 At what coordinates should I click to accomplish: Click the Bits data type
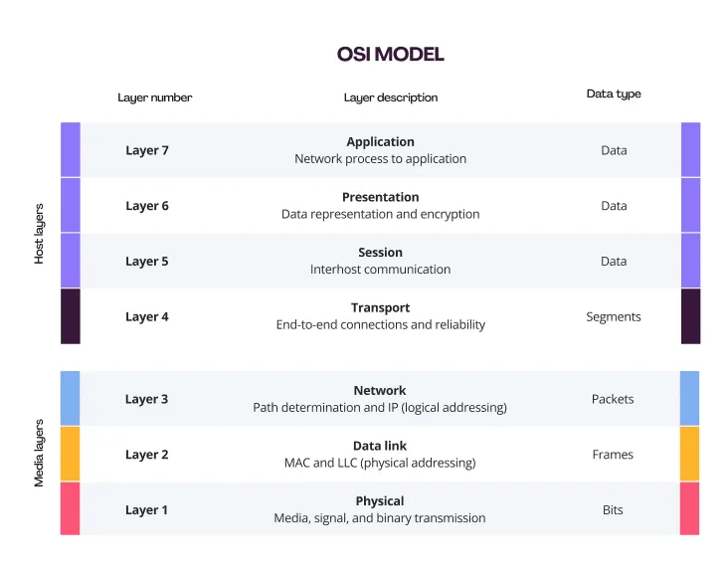tap(613, 509)
